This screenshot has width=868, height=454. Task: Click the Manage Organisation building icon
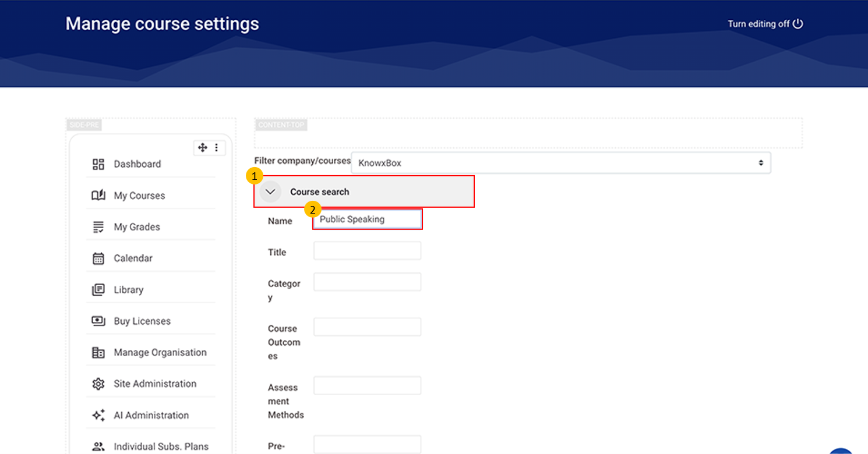98,352
